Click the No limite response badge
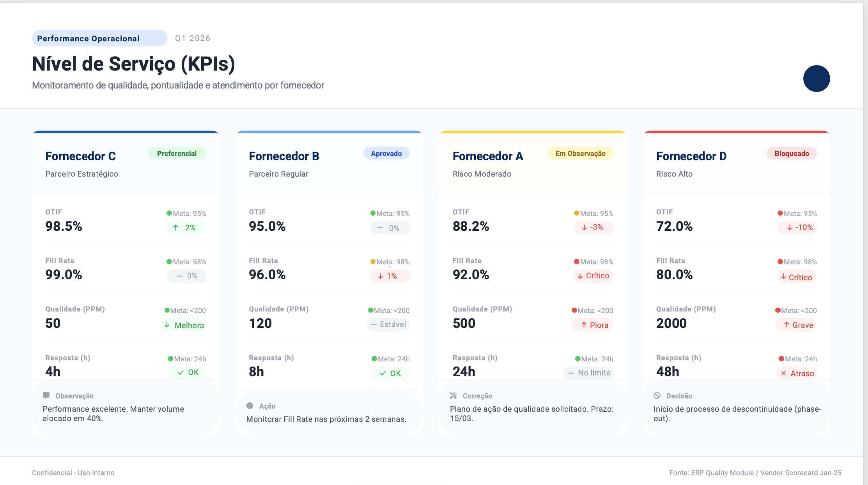 click(x=589, y=373)
